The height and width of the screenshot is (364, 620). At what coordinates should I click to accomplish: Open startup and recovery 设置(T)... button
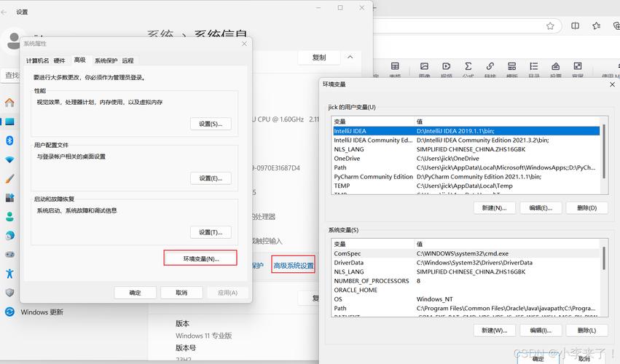click(211, 232)
